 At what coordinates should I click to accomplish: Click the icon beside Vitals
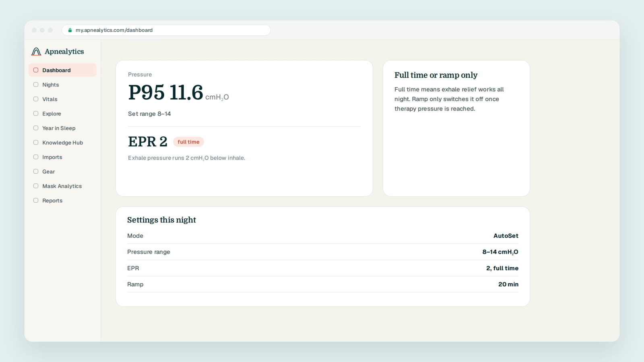click(36, 99)
